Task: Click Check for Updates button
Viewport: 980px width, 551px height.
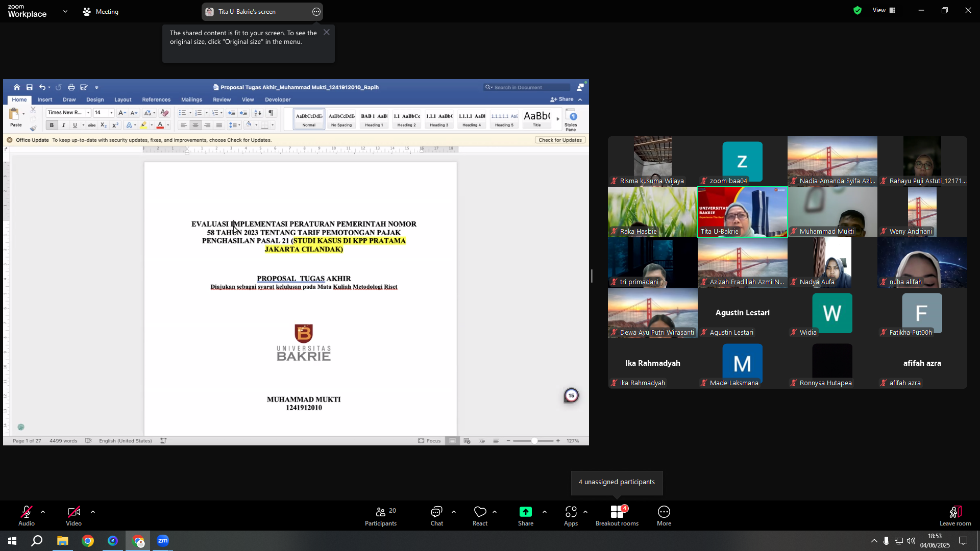Action: tap(560, 140)
